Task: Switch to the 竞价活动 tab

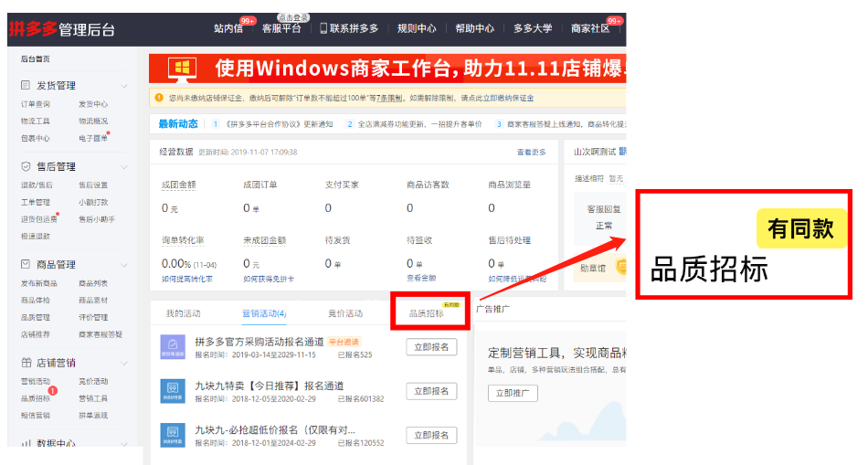Action: pos(345,313)
